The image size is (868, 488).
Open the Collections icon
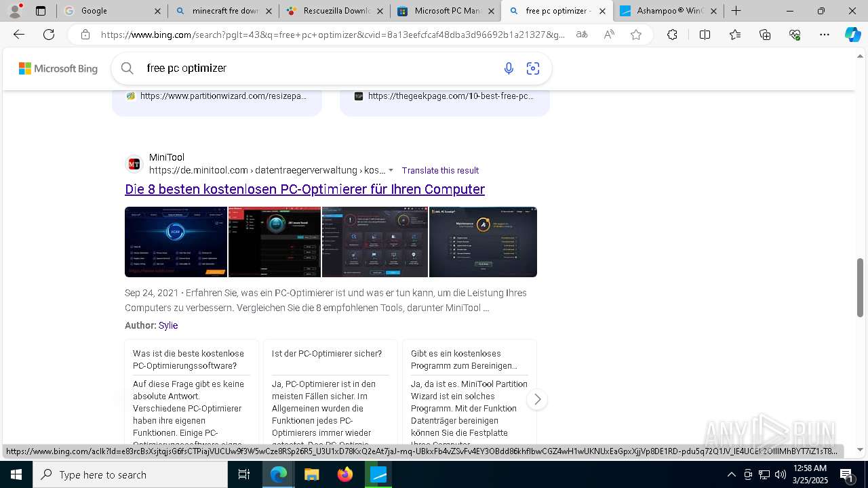click(x=765, y=35)
